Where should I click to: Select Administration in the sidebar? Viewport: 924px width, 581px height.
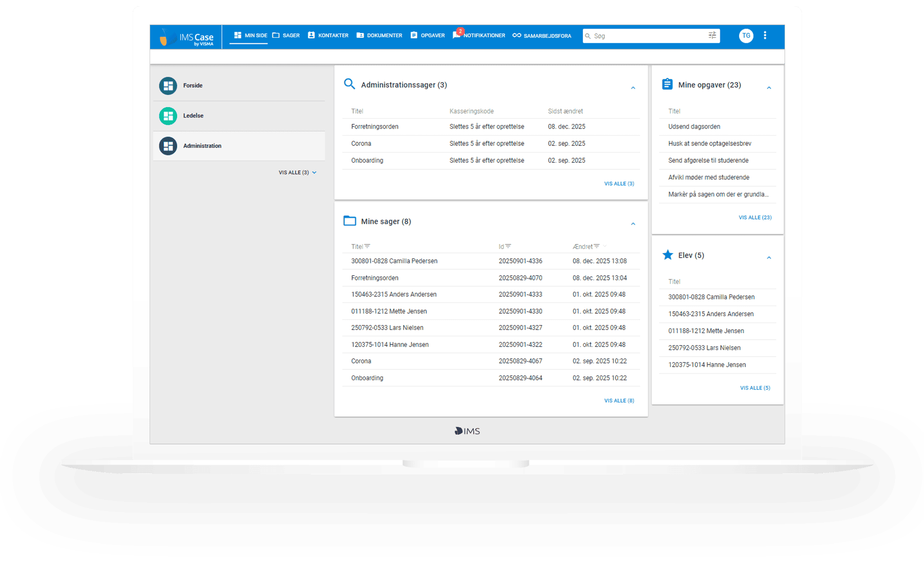202,146
